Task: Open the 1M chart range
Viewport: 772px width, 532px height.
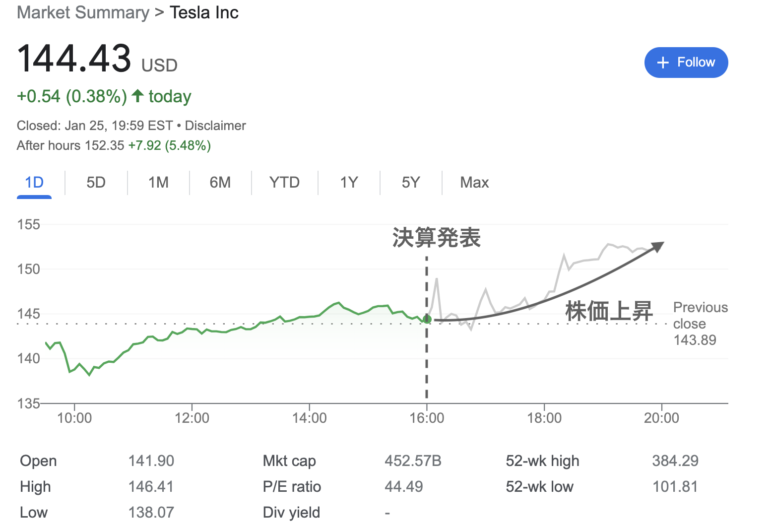Action: point(158,183)
